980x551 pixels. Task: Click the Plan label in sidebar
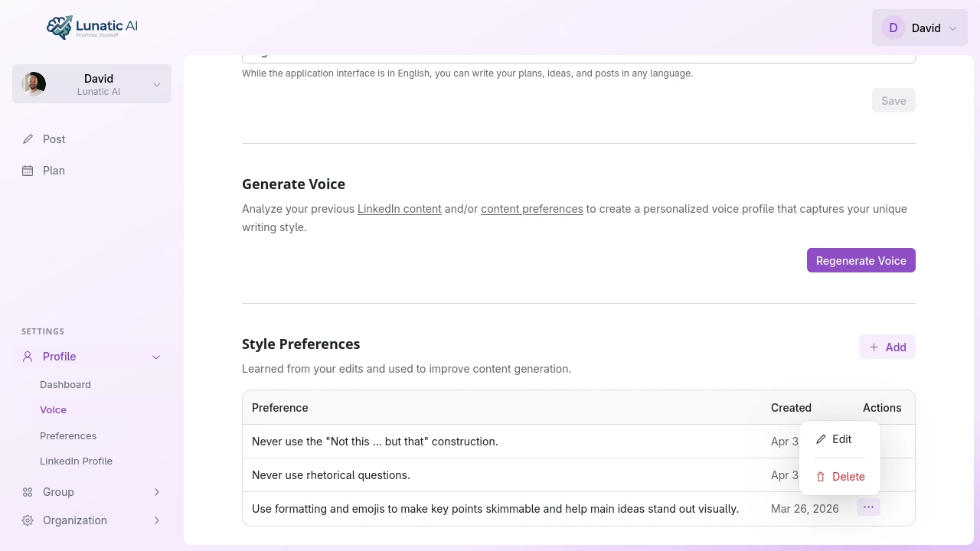pos(54,171)
